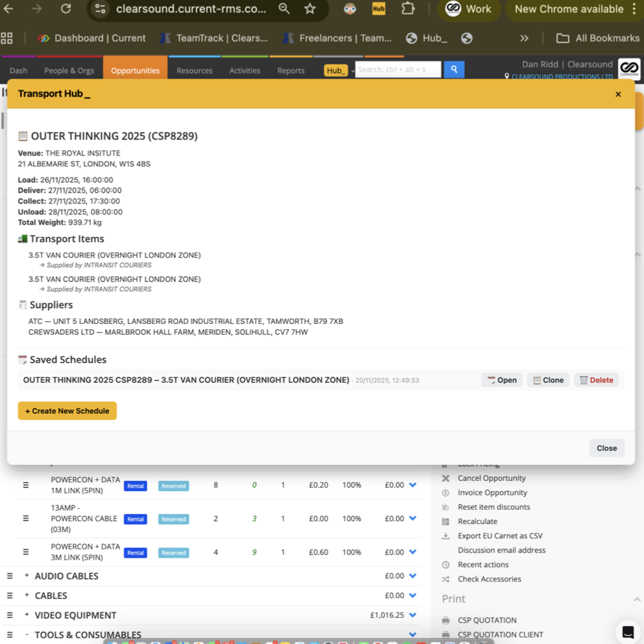The image size is (644, 644).
Task: Open the Hub browser extension icon
Action: click(x=378, y=8)
